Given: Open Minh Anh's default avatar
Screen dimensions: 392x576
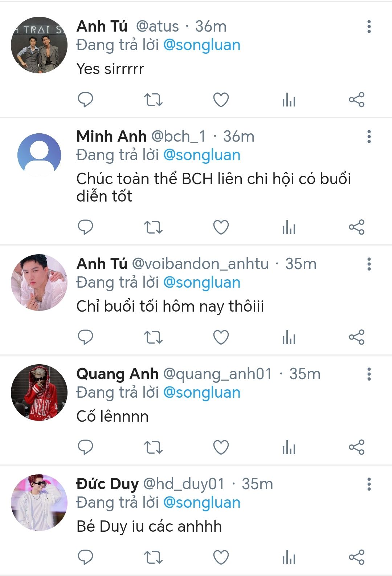Looking at the screenshot, I should [x=39, y=155].
